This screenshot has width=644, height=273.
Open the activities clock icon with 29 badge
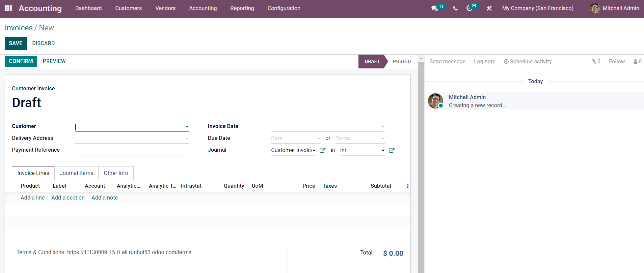click(x=469, y=8)
